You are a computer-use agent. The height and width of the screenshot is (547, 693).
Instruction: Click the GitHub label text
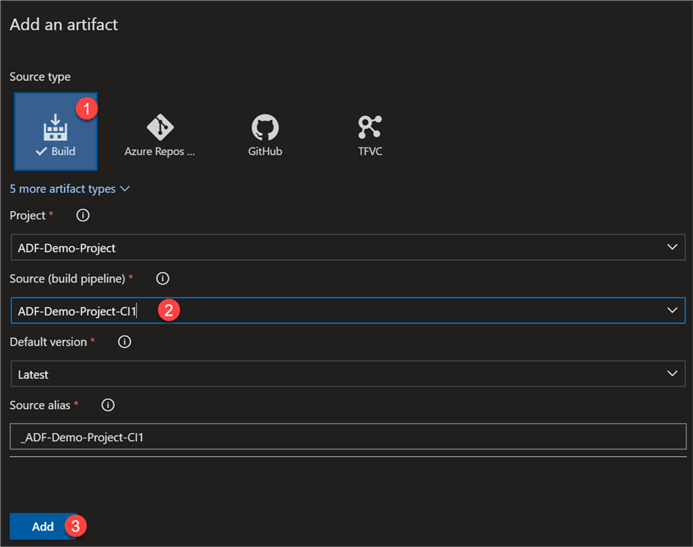(265, 152)
